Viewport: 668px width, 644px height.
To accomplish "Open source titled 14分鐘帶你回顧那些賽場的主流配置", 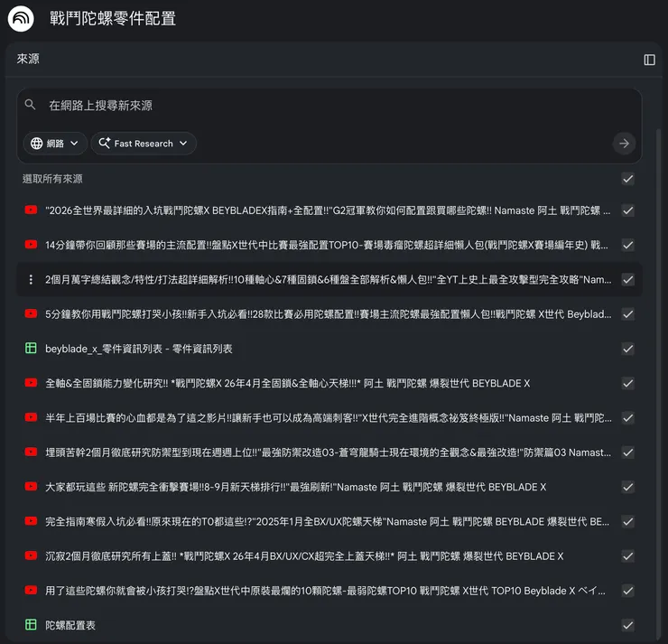I will tap(327, 245).
